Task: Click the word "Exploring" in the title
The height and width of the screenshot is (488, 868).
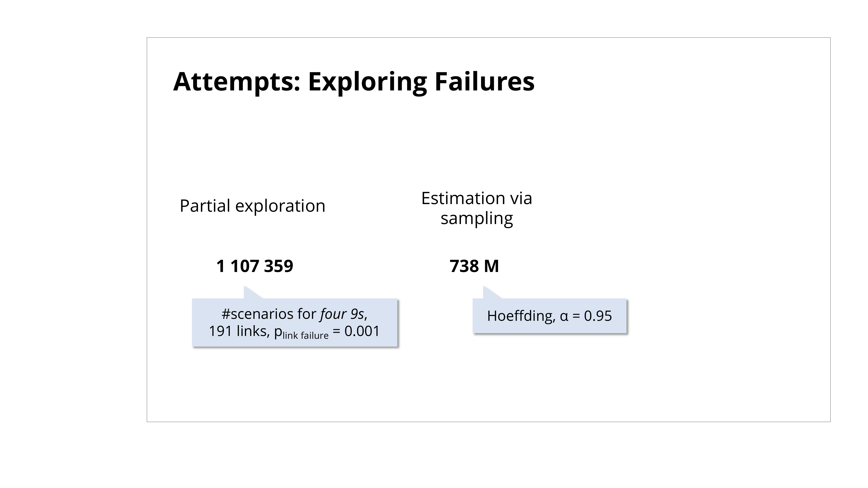Action: click(367, 82)
